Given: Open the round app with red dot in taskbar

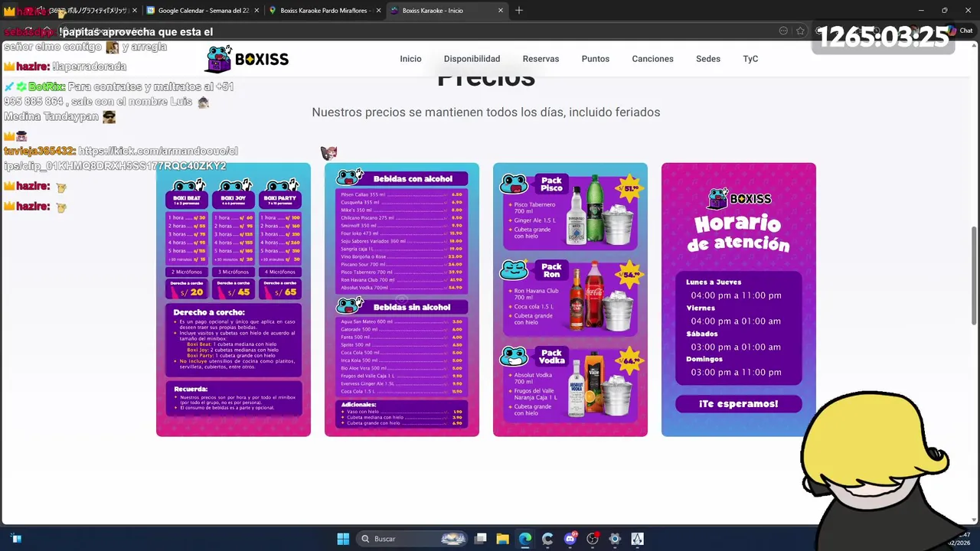Looking at the screenshot, I should 593,539.
